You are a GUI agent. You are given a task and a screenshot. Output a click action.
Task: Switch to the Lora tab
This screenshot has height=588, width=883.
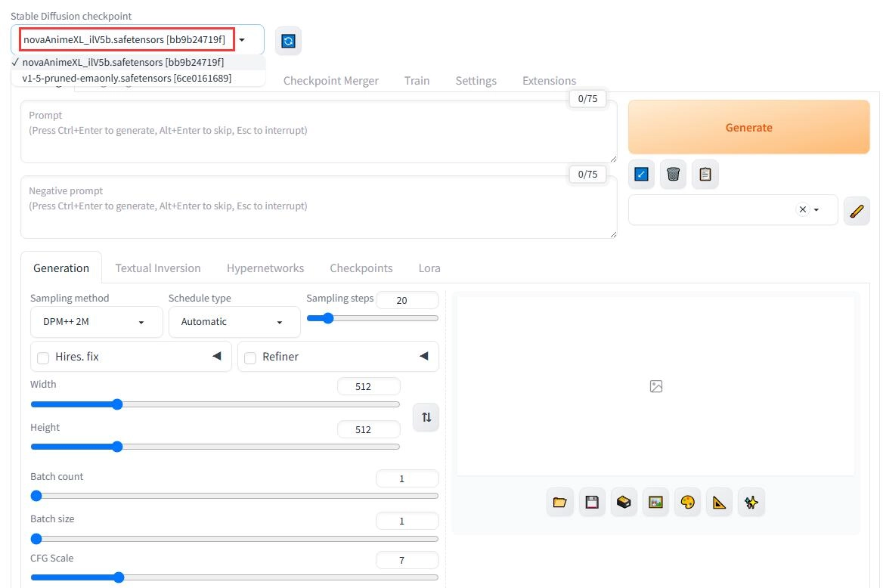429,268
